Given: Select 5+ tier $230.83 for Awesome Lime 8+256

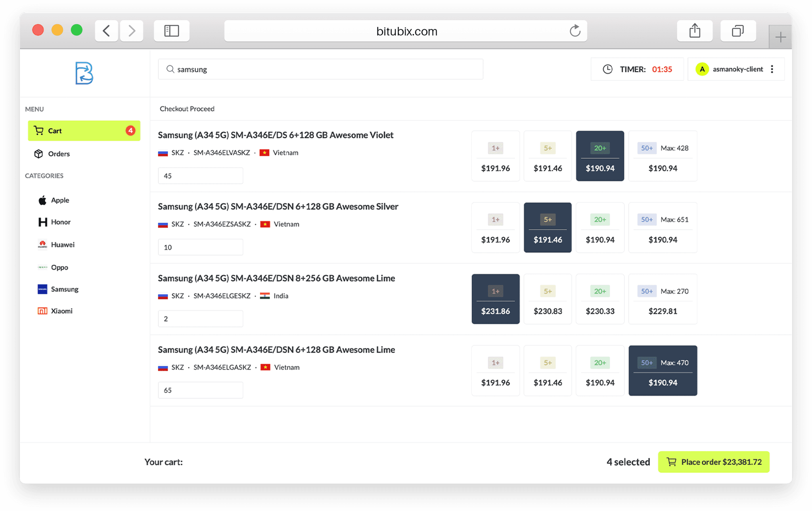Looking at the screenshot, I should tap(548, 299).
